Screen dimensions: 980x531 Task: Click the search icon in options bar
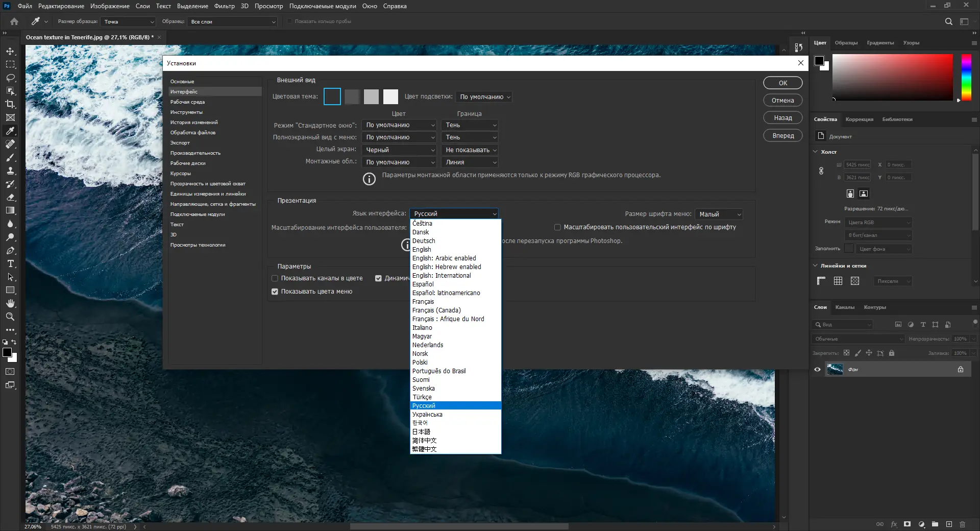(x=948, y=21)
